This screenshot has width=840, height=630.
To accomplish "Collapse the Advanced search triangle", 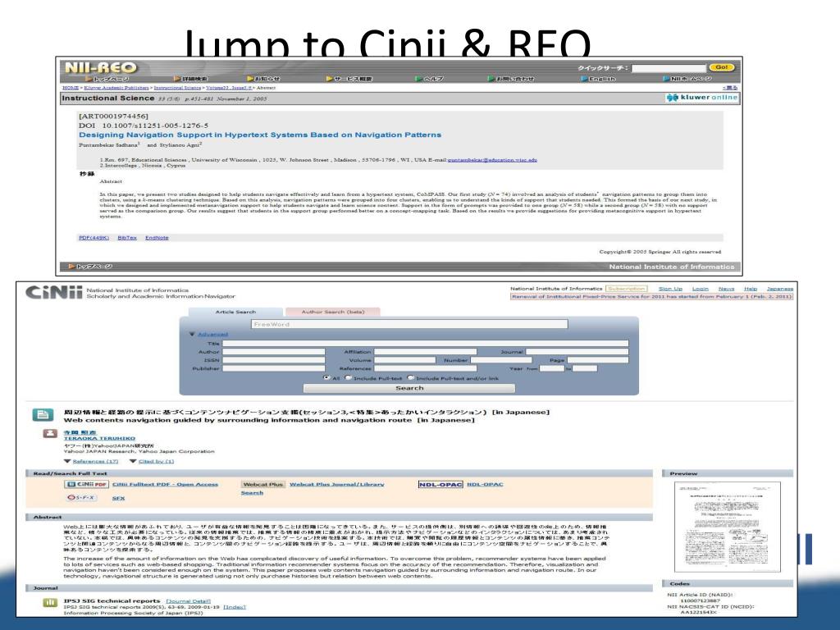I will pos(192,335).
